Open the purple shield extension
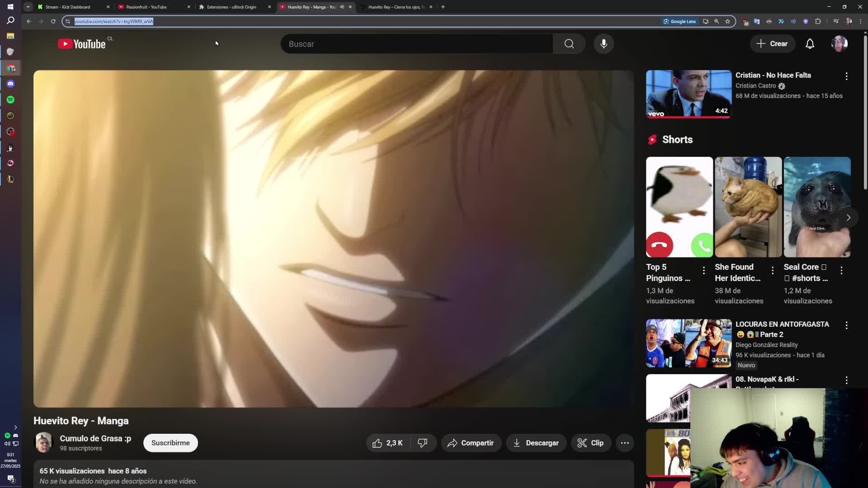 coord(806,21)
